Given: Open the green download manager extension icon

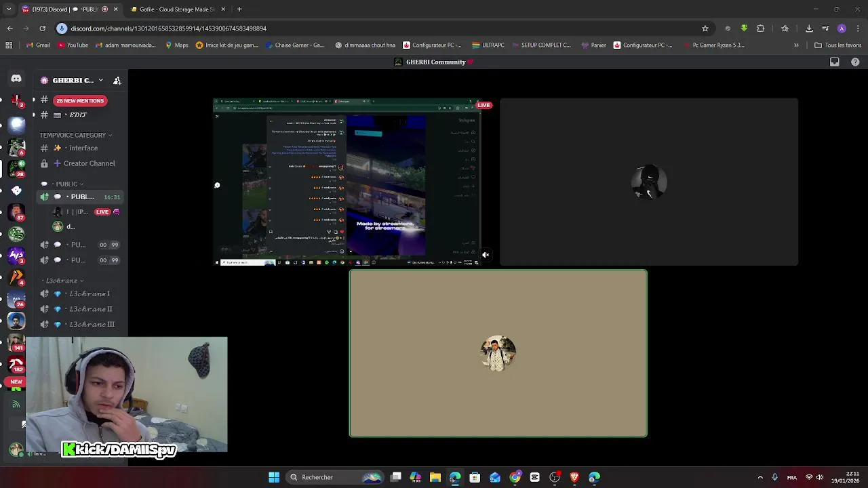Looking at the screenshot, I should (744, 28).
